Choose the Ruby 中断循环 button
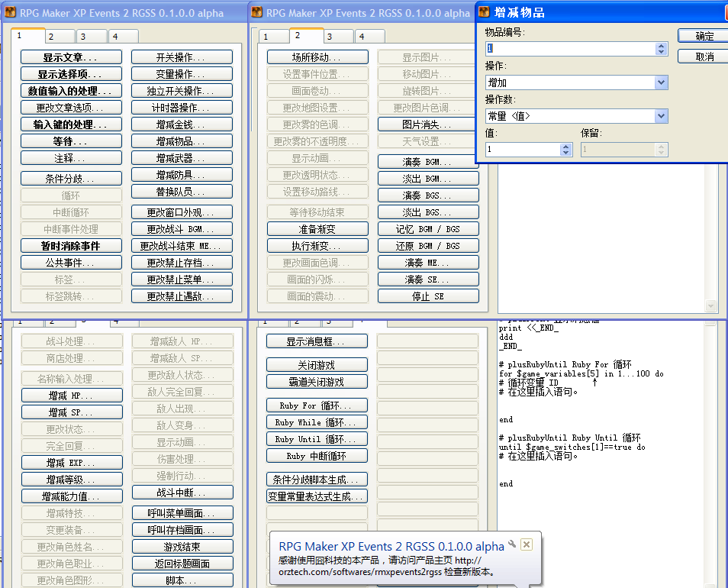The image size is (728, 588). point(317,456)
